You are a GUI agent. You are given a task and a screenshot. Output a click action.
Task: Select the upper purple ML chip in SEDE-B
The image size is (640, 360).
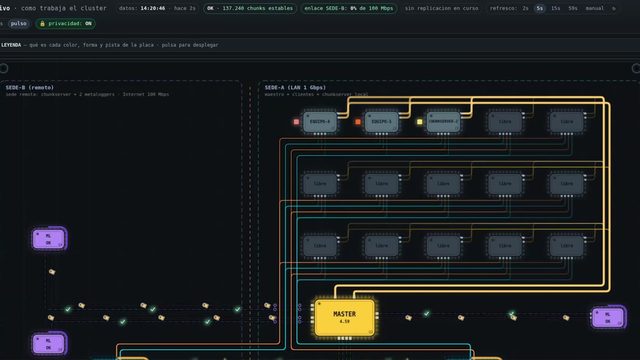coord(49,239)
